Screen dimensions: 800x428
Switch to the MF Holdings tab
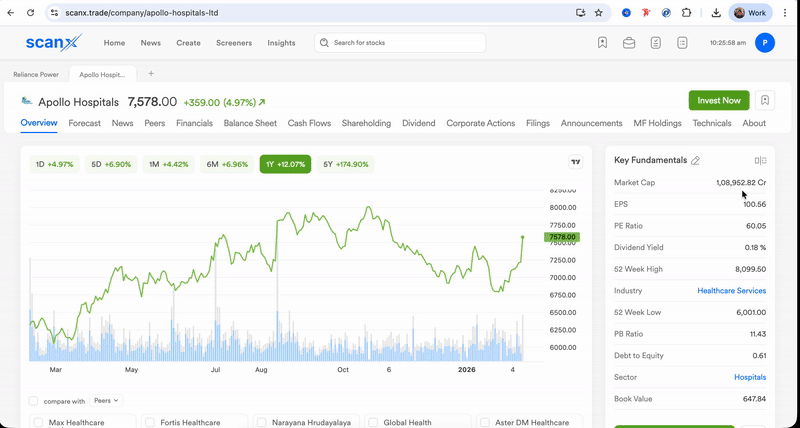(657, 123)
